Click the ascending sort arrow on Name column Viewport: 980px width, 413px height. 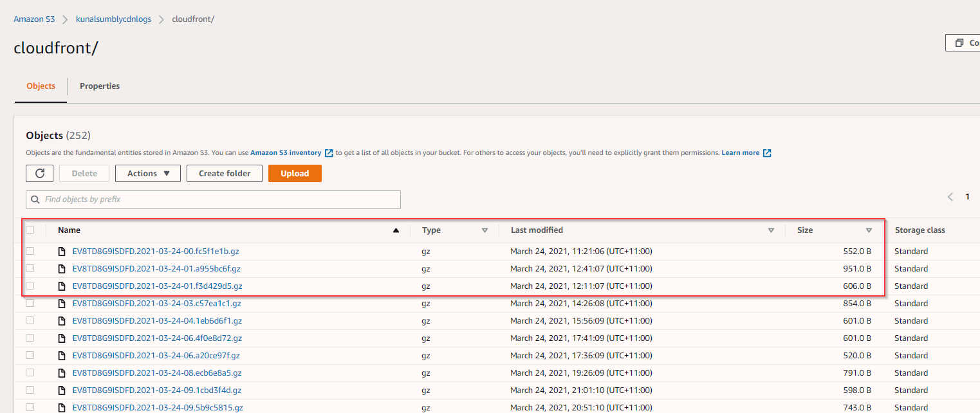(396, 230)
